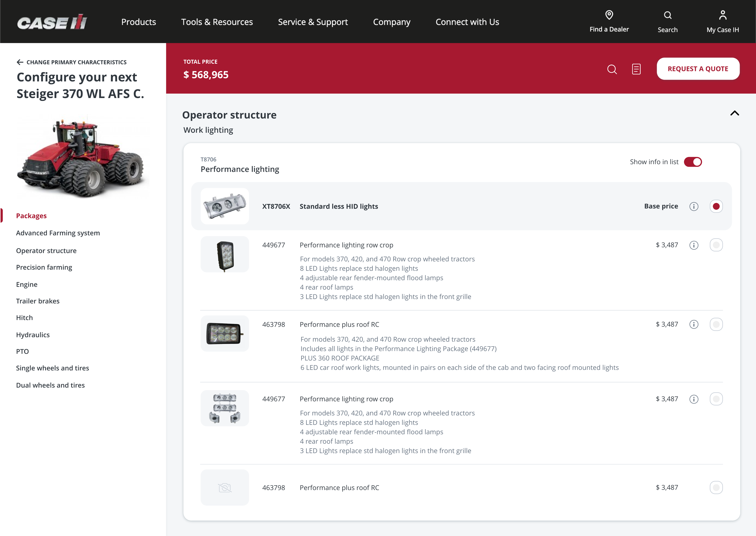This screenshot has width=756, height=536.
Task: Go to Trailer brakes section
Action: (38, 301)
